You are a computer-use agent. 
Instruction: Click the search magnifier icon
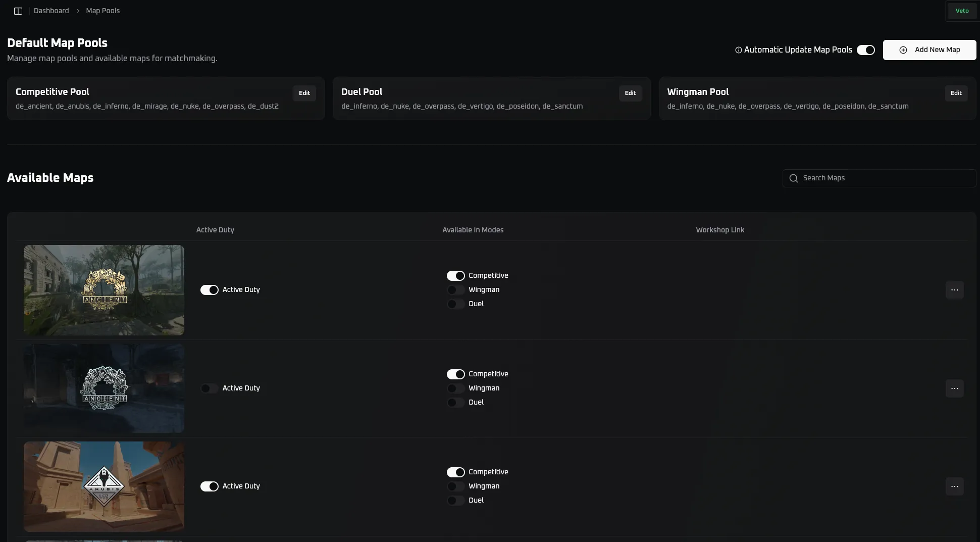point(793,178)
